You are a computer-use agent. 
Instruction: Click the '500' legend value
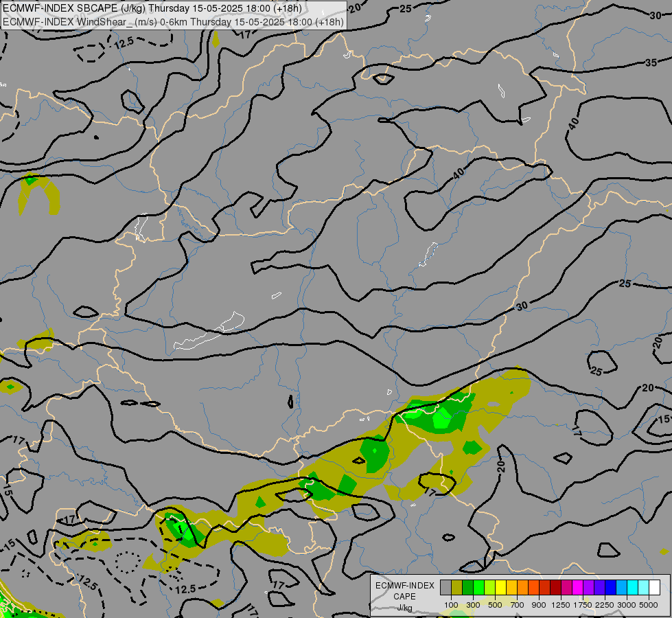496,605
